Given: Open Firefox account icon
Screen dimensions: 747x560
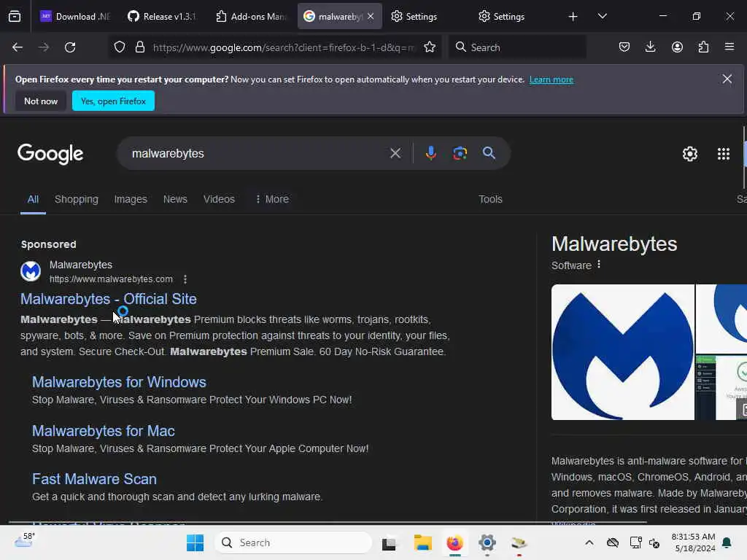Looking at the screenshot, I should pos(677,47).
